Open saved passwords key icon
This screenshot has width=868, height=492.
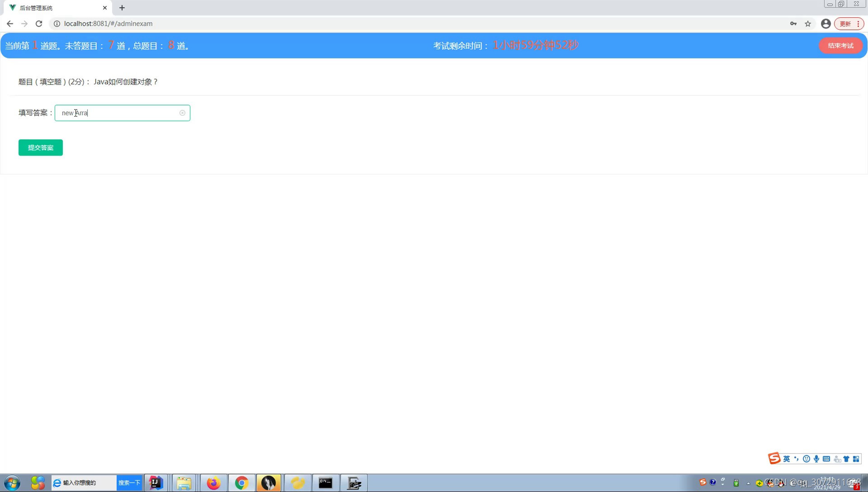793,24
